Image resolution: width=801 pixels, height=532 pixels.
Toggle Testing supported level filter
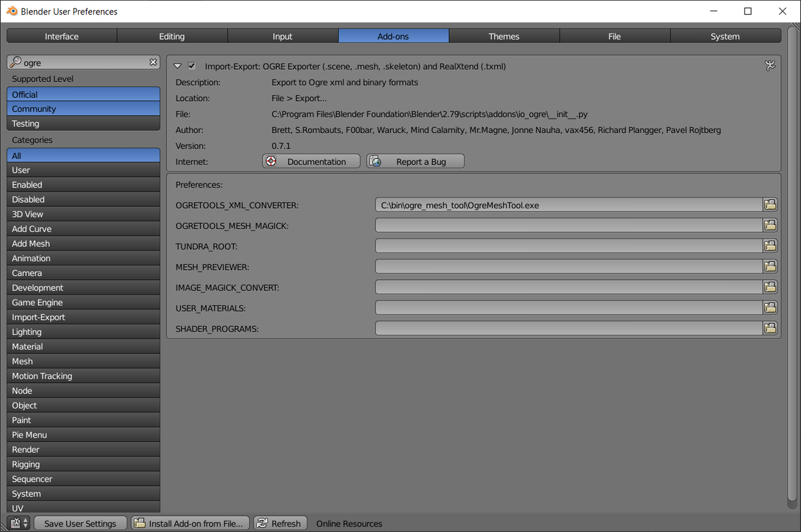coord(84,124)
